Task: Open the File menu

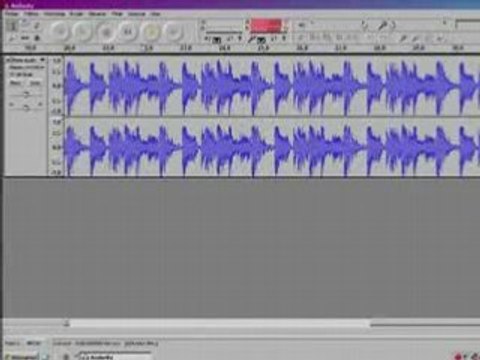Action: click(x=12, y=14)
